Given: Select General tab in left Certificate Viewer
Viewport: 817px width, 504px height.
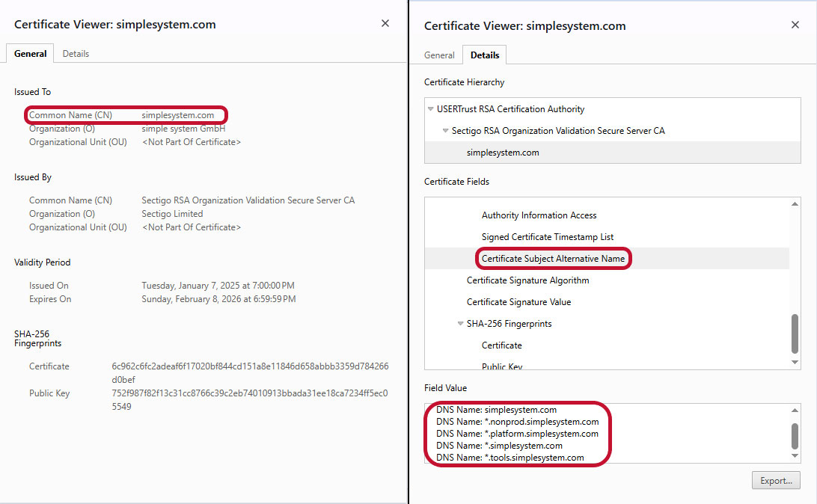Looking at the screenshot, I should tap(30, 54).
